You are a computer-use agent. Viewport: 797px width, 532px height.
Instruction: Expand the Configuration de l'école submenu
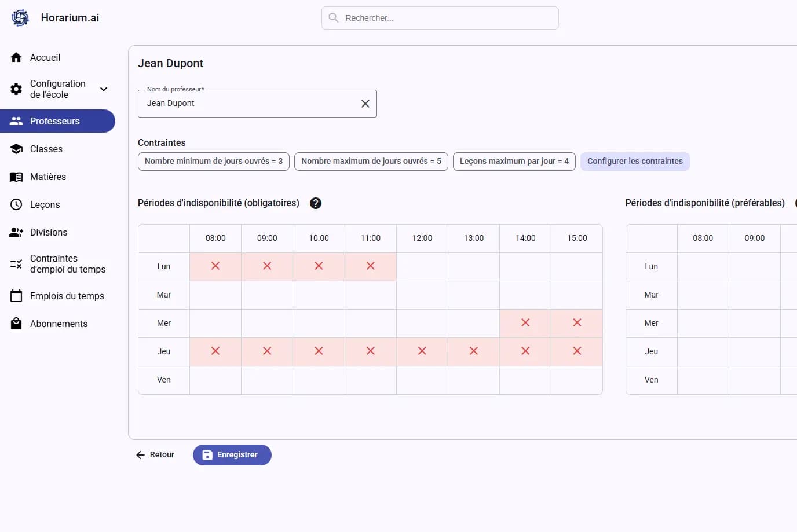104,89
